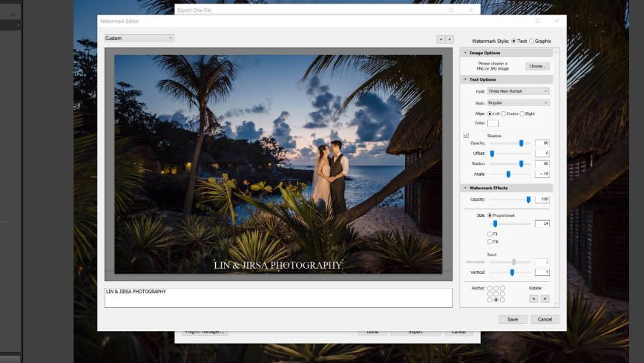
Task: Click Shadow Opacity value field
Action: [542, 143]
